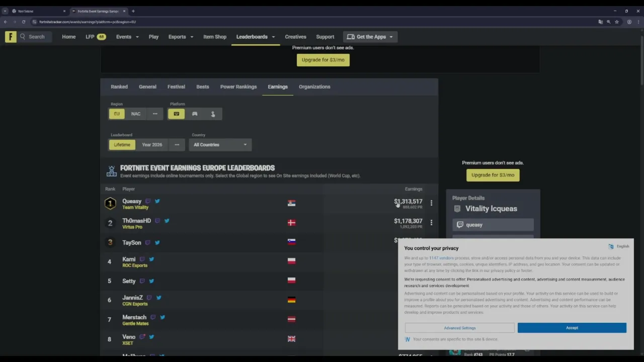Click top Upgrade for $3/mo button
Image resolution: width=644 pixels, height=362 pixels.
[323, 60]
